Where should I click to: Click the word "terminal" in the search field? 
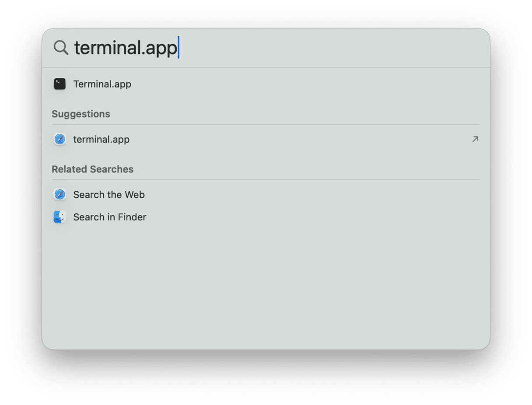click(x=106, y=48)
